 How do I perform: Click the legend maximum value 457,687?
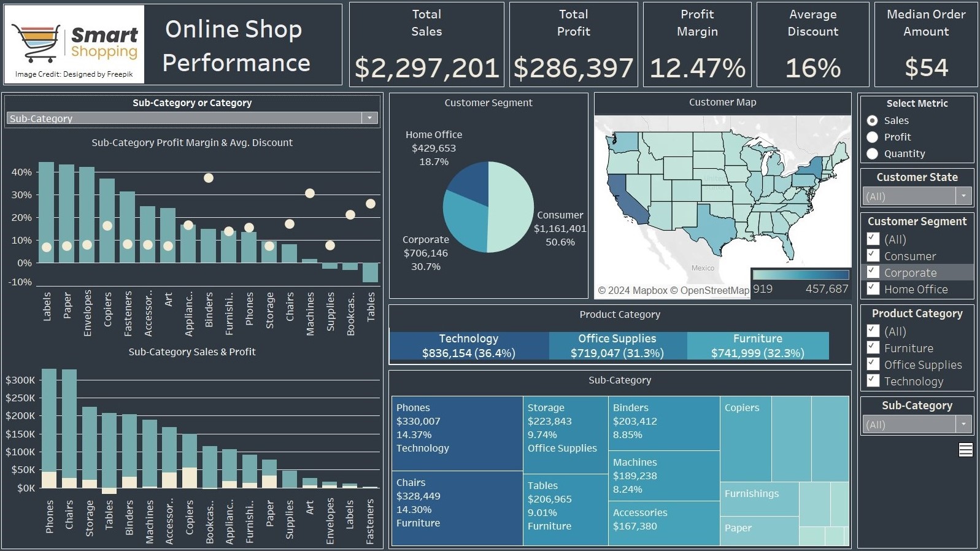(x=827, y=289)
